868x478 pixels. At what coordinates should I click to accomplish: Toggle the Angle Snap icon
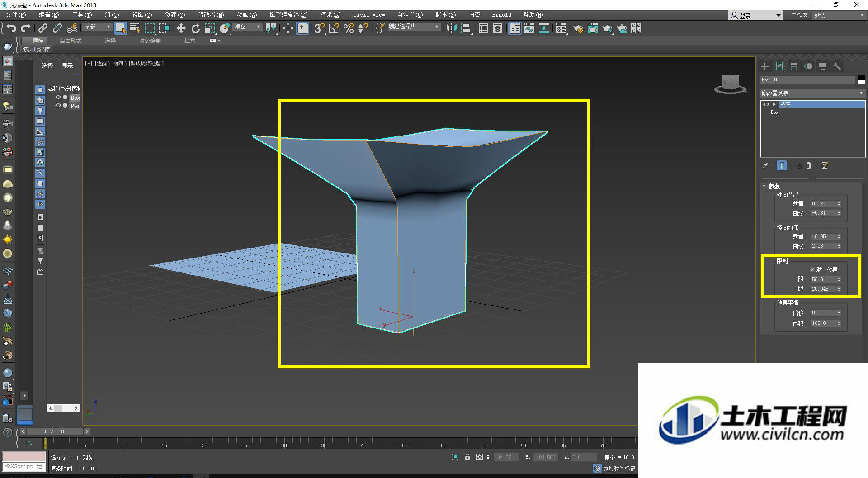[x=334, y=28]
